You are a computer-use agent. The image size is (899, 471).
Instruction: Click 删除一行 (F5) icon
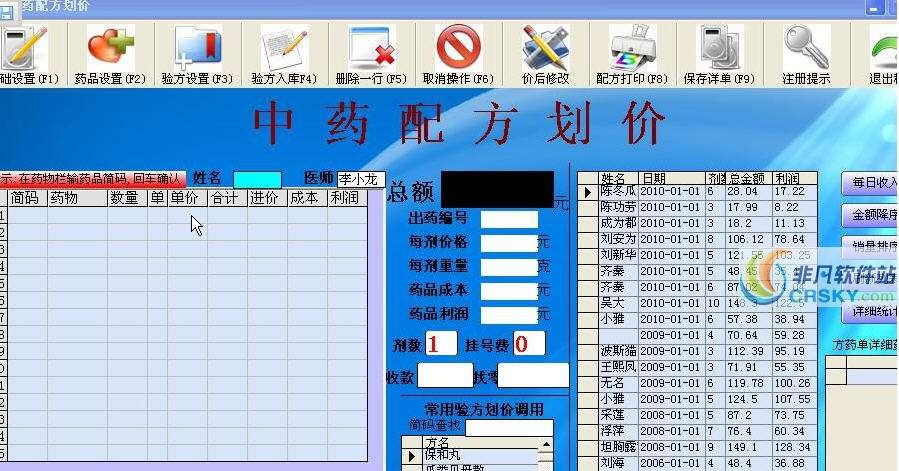[372, 47]
